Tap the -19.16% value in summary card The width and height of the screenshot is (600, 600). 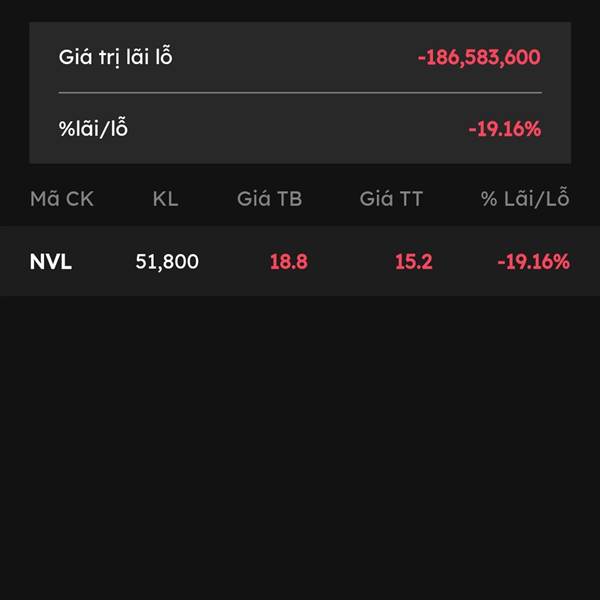[505, 129]
